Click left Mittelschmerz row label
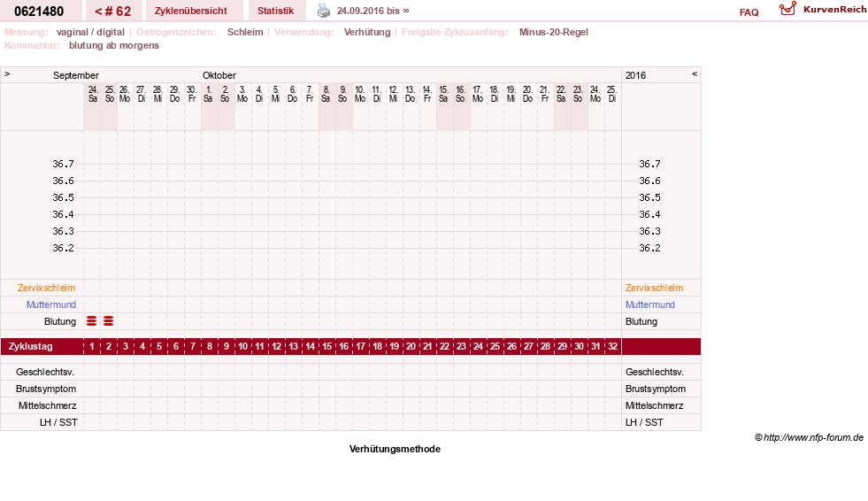This screenshot has width=868, height=501. tap(48, 405)
